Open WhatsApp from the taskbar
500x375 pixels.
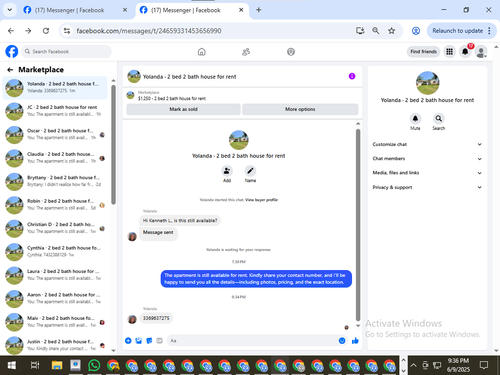[x=94, y=366]
